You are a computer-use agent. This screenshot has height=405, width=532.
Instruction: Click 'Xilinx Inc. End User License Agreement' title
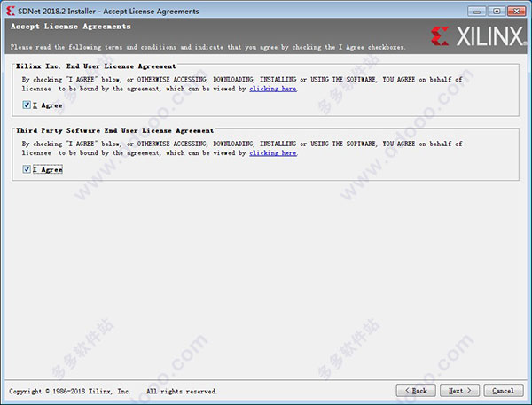click(96, 66)
